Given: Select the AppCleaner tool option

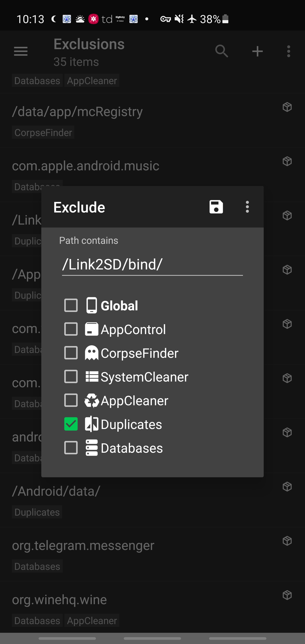Looking at the screenshot, I should click(x=71, y=400).
